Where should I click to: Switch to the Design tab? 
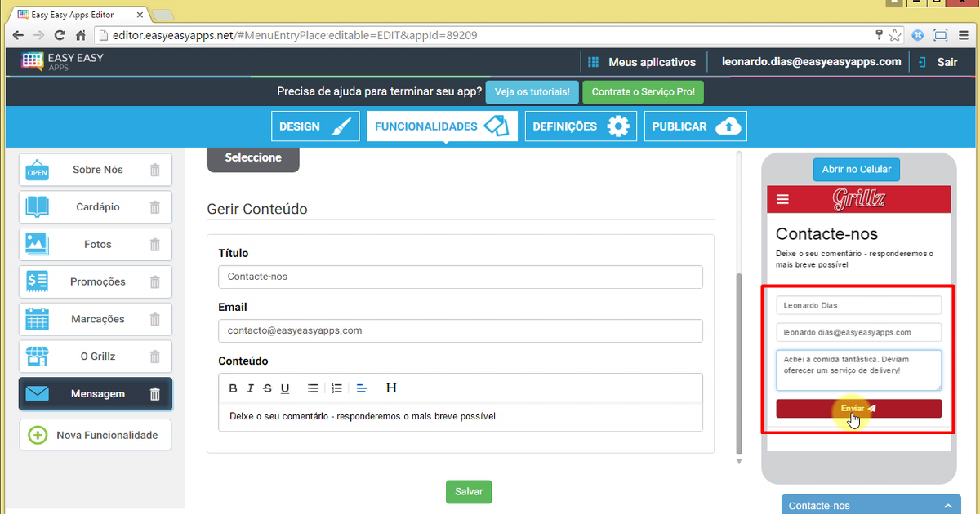tap(315, 126)
